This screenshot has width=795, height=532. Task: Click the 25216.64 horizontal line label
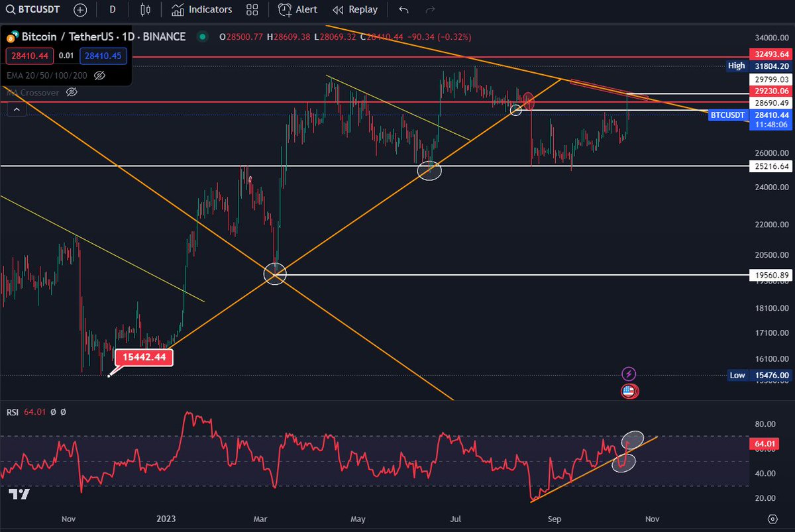pos(770,166)
